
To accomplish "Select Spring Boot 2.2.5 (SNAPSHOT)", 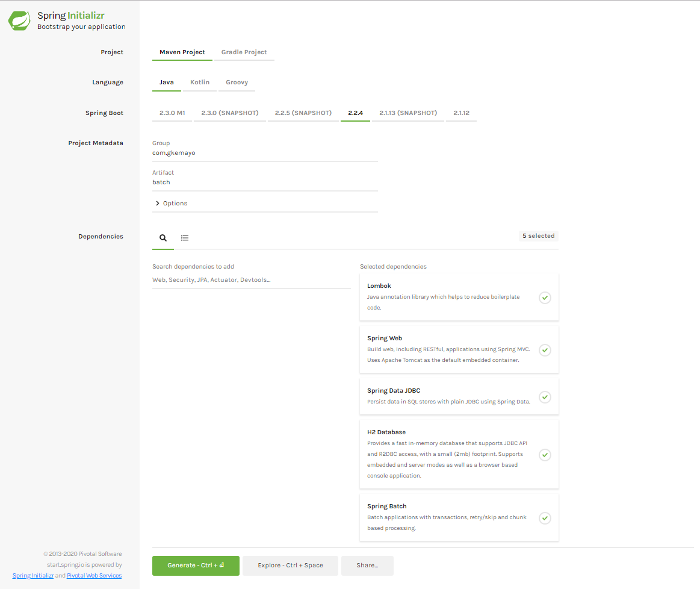I will click(303, 113).
